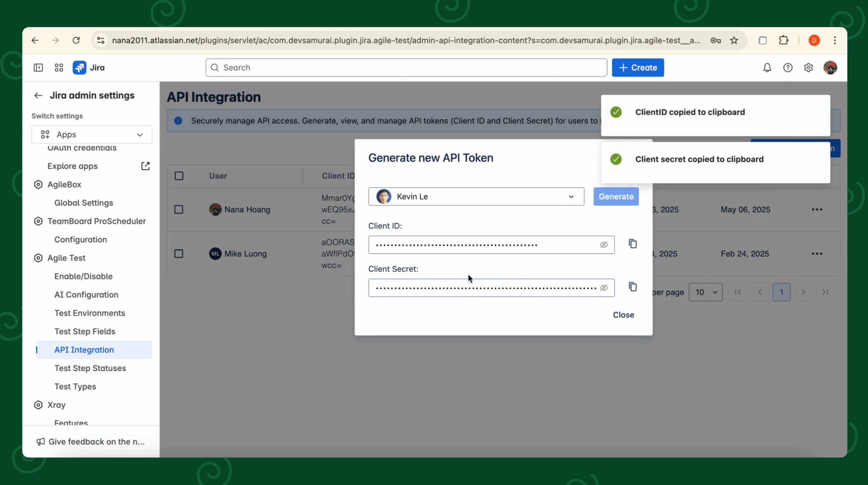The width and height of the screenshot is (868, 485).
Task: Show the hidden Client Secret with eye toggle
Action: pyautogui.click(x=604, y=288)
